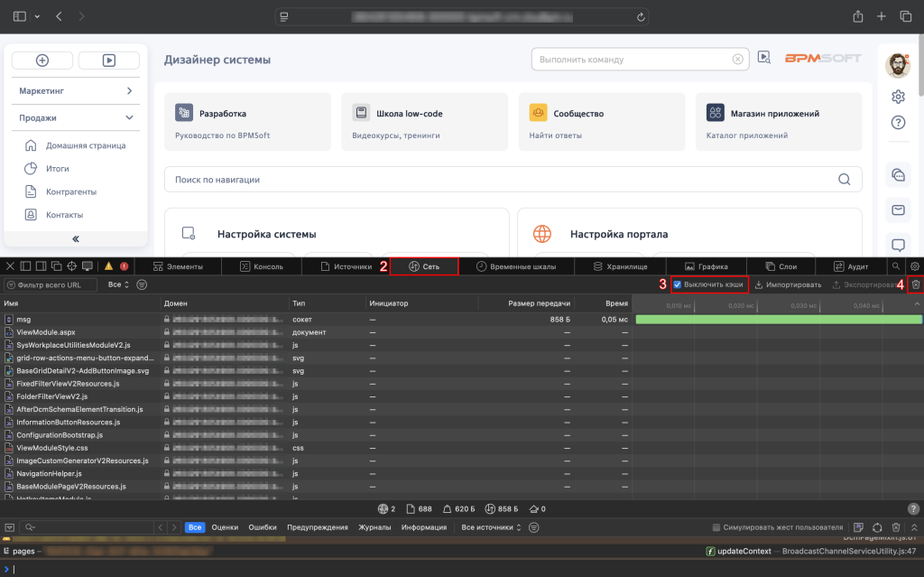The image size is (924, 577).
Task: Uncheck the Выключить кэши checkbox
Action: tap(677, 284)
